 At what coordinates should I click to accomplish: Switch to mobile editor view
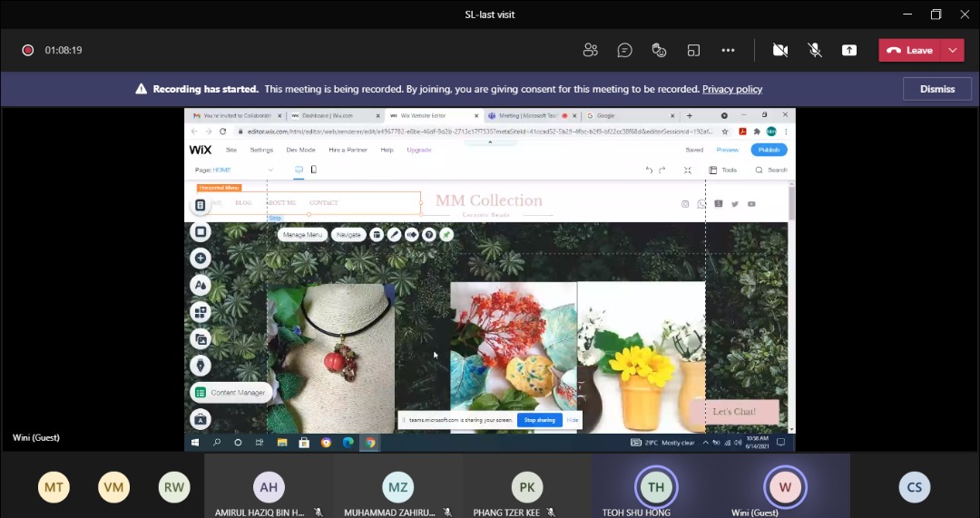[314, 170]
